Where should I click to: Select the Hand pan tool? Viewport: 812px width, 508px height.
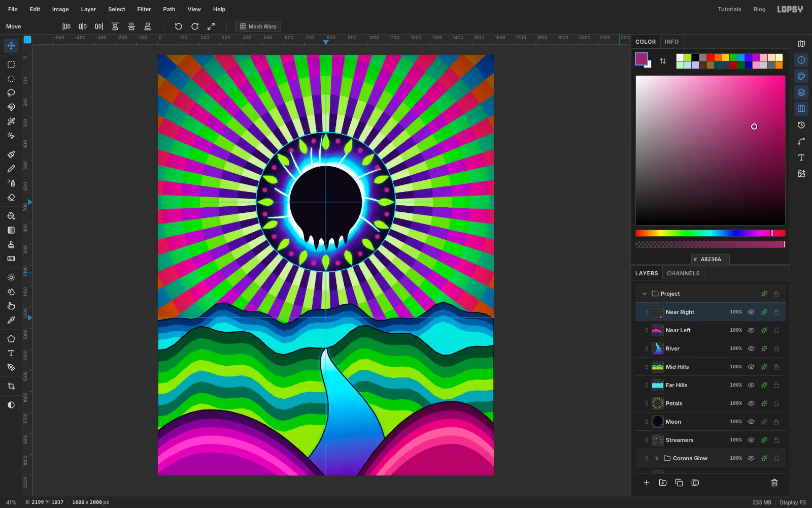11,306
